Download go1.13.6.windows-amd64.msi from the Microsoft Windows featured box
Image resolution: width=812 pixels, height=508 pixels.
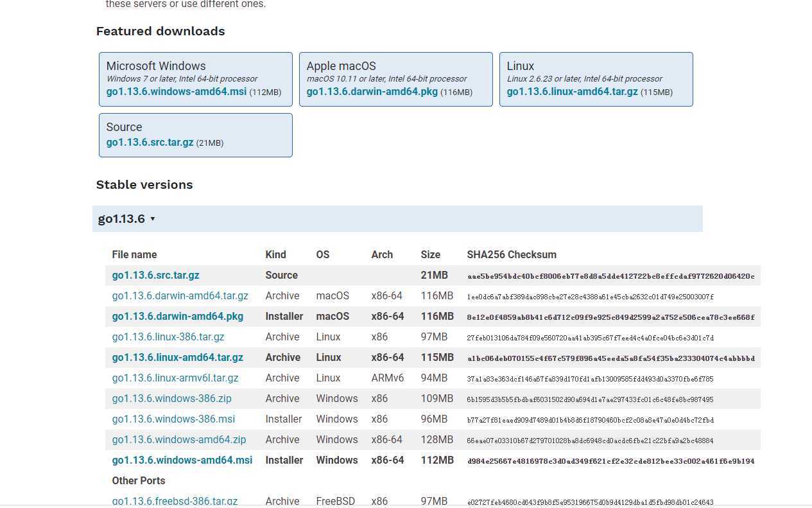(177, 92)
